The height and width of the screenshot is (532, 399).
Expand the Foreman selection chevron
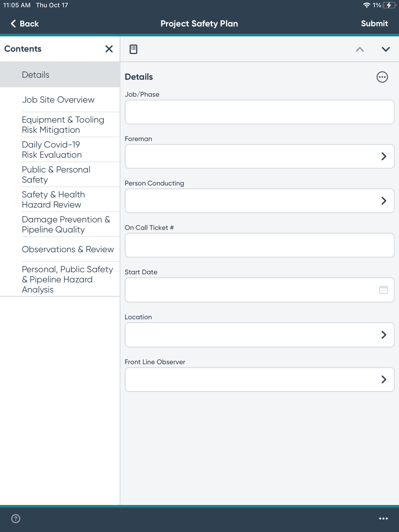tap(384, 156)
